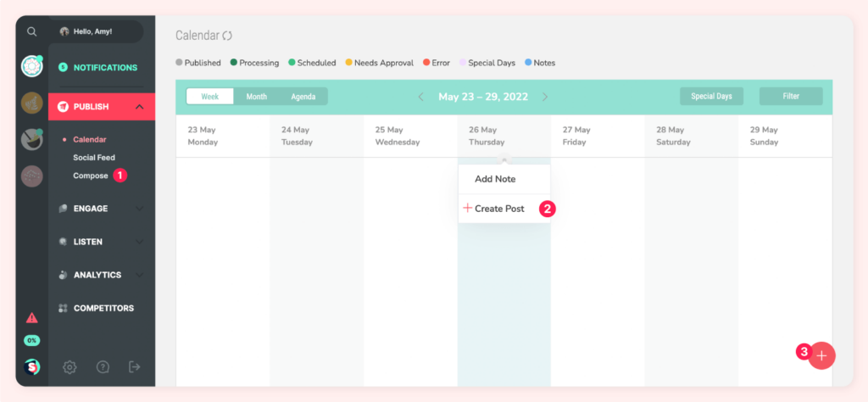Select the Week view toggle
Screen dimensions: 868x402
click(x=210, y=97)
